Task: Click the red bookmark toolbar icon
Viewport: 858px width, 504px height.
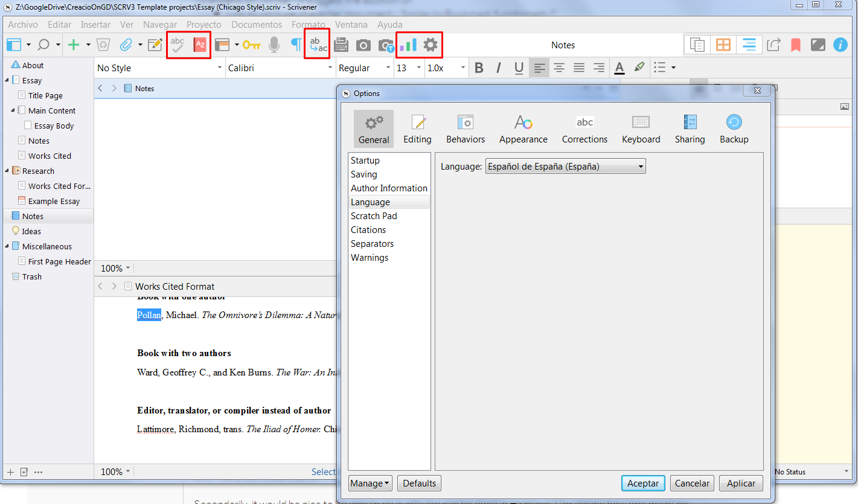Action: [796, 45]
